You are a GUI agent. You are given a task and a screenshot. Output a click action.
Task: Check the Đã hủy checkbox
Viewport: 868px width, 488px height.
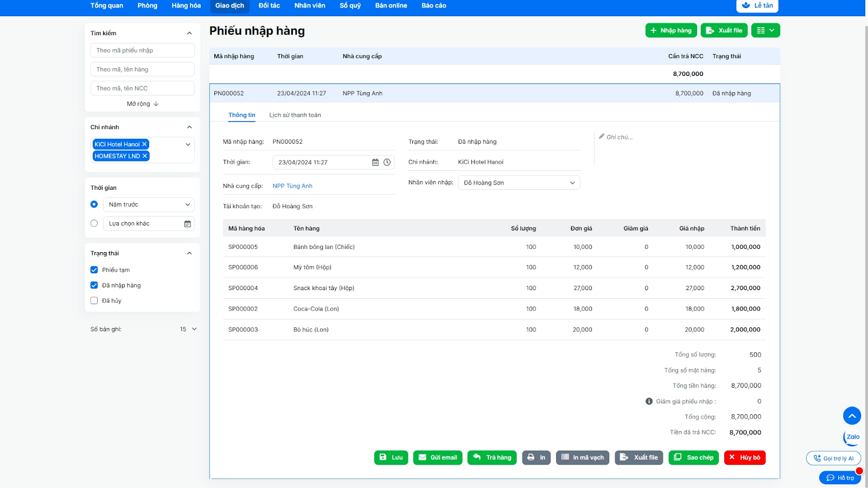94,300
